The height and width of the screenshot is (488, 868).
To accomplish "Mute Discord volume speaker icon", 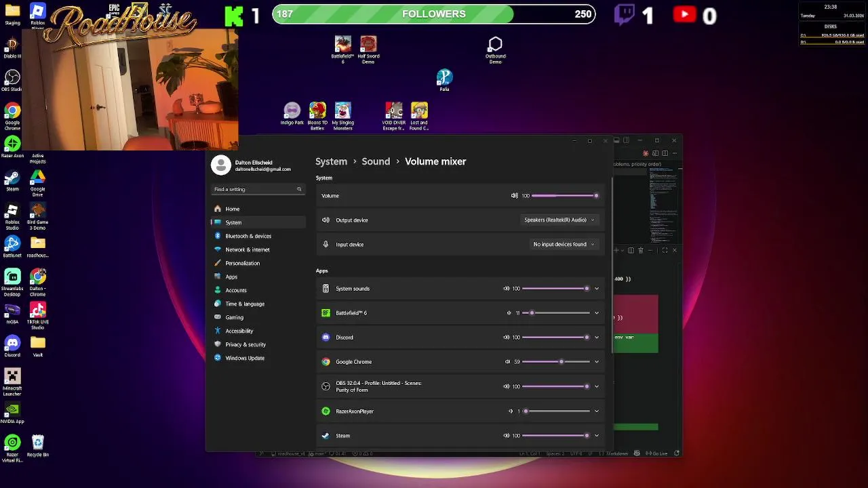I will click(x=506, y=338).
